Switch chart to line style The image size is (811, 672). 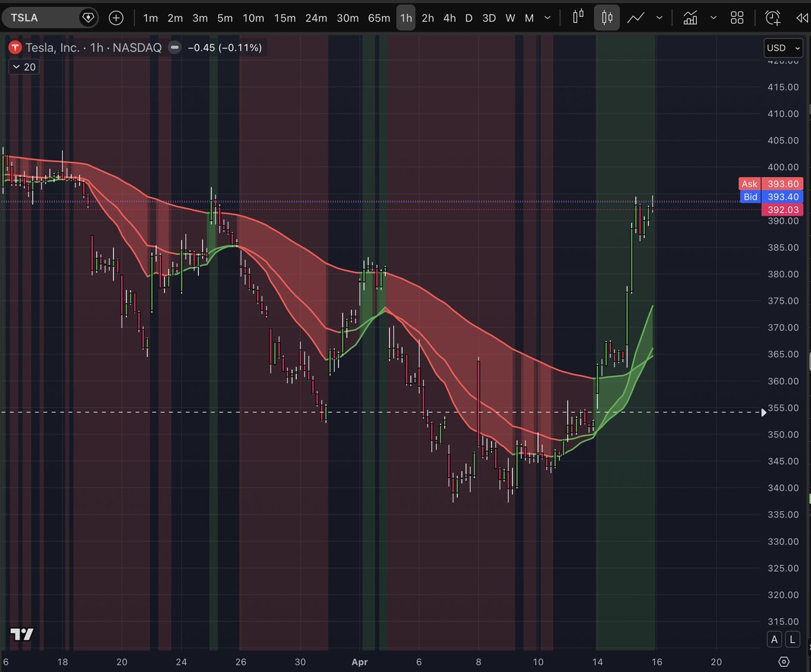click(x=636, y=18)
